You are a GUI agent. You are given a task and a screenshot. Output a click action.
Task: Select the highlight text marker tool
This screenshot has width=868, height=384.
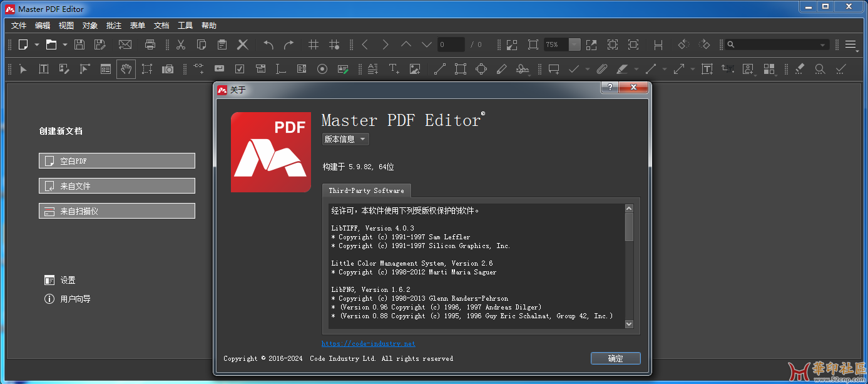coord(621,69)
